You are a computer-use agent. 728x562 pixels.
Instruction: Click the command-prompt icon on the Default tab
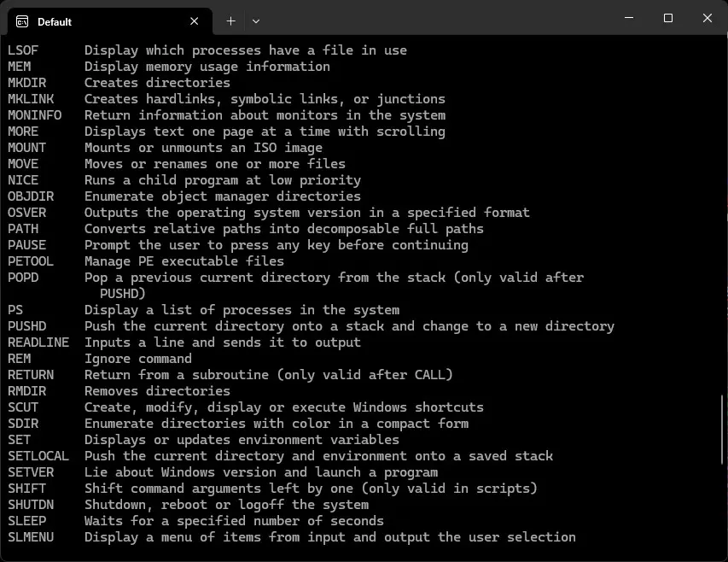[x=23, y=20]
